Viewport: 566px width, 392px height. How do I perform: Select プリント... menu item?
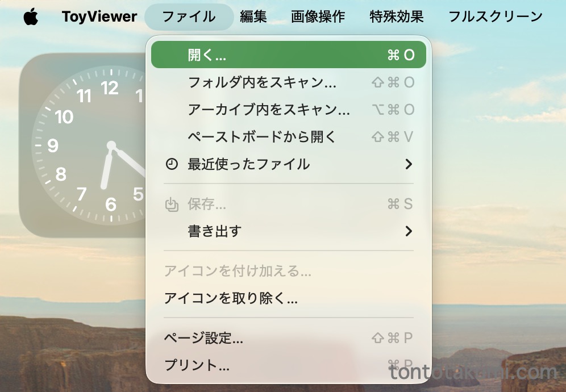[197, 365]
